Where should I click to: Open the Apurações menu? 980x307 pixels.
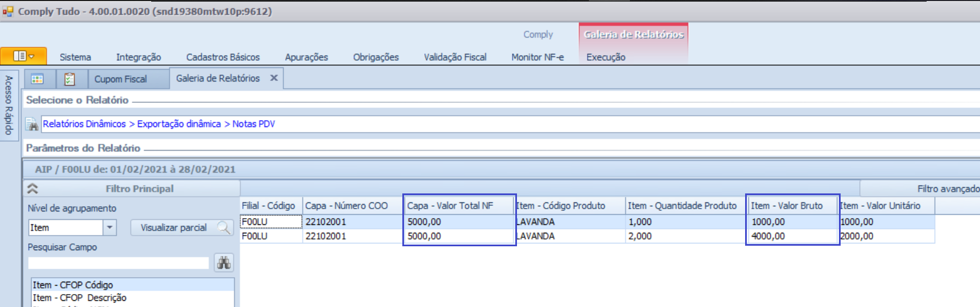(306, 57)
